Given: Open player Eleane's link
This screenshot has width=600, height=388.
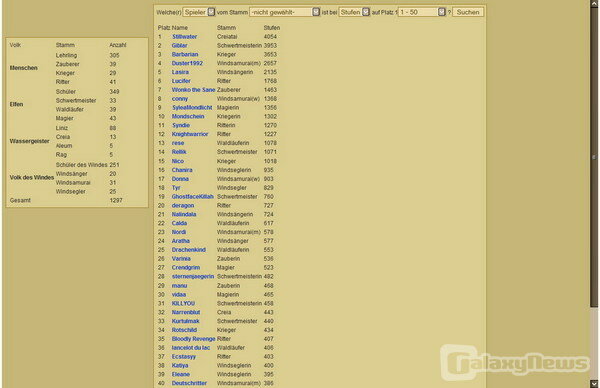Looking at the screenshot, I should click(181, 374).
